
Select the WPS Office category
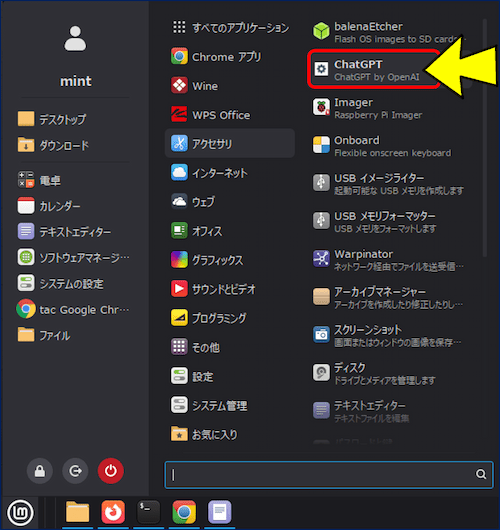(x=230, y=115)
